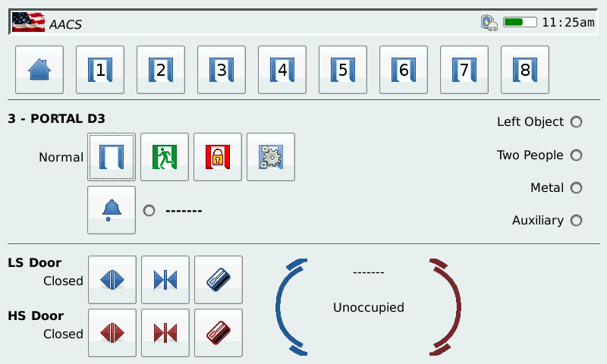Open portal 1 tab
Viewport: 607px width, 364px height.
[x=100, y=70]
